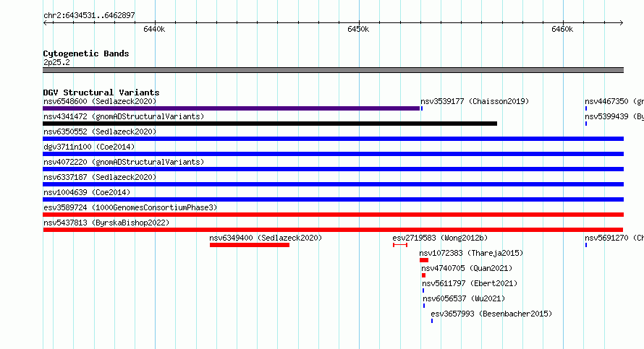The width and height of the screenshot is (644, 349).
Task: Click the red nsv6349400 variant bar
Action: coord(250,245)
